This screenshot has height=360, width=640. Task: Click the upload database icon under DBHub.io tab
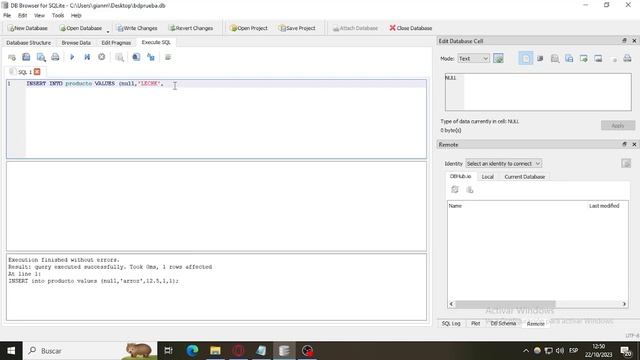[470, 190]
